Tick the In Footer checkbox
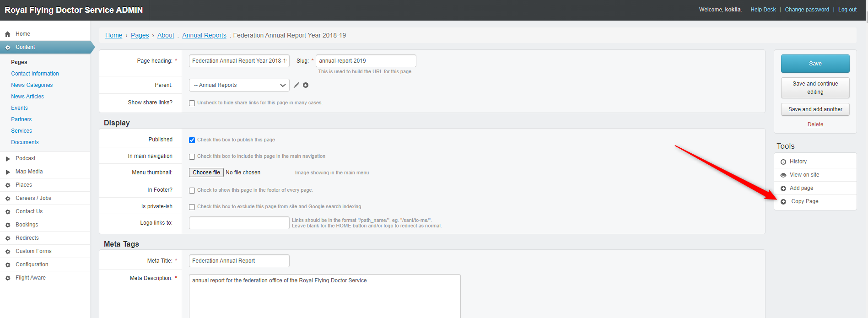 tap(192, 190)
